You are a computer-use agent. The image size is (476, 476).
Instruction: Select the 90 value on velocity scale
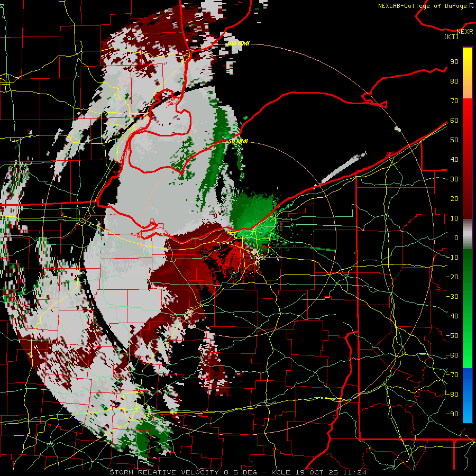click(x=454, y=62)
